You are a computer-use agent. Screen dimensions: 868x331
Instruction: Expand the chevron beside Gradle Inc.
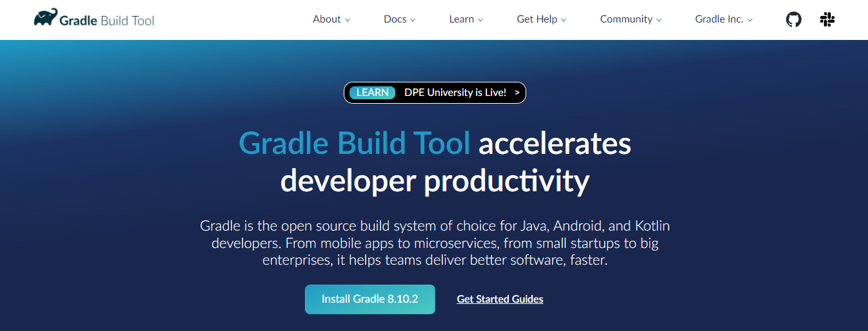pos(750,20)
